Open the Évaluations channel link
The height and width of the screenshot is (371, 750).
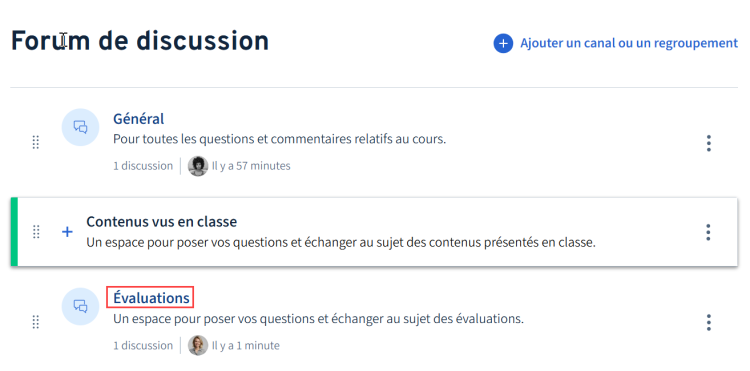(x=151, y=298)
